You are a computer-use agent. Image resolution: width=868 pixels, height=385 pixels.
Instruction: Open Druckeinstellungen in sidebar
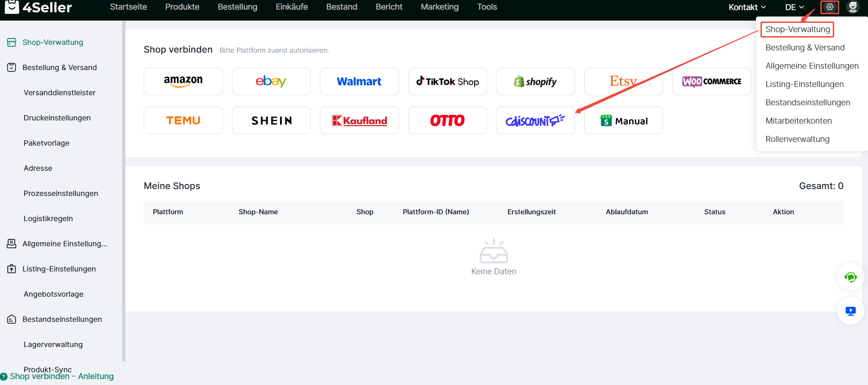[x=57, y=118]
